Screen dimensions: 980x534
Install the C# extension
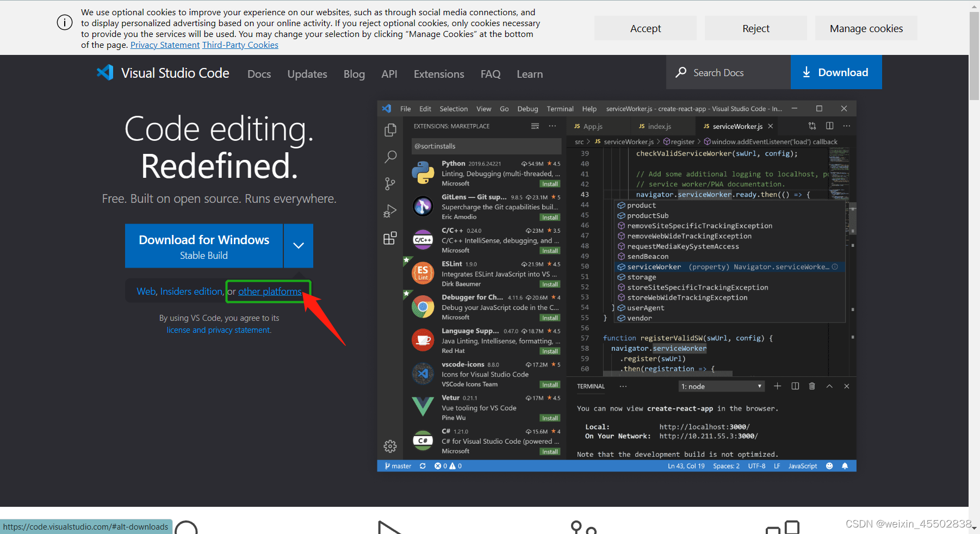click(550, 451)
